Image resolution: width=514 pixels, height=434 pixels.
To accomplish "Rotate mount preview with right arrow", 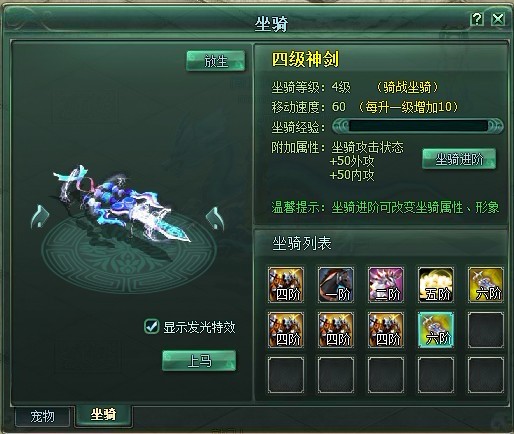I will (215, 218).
